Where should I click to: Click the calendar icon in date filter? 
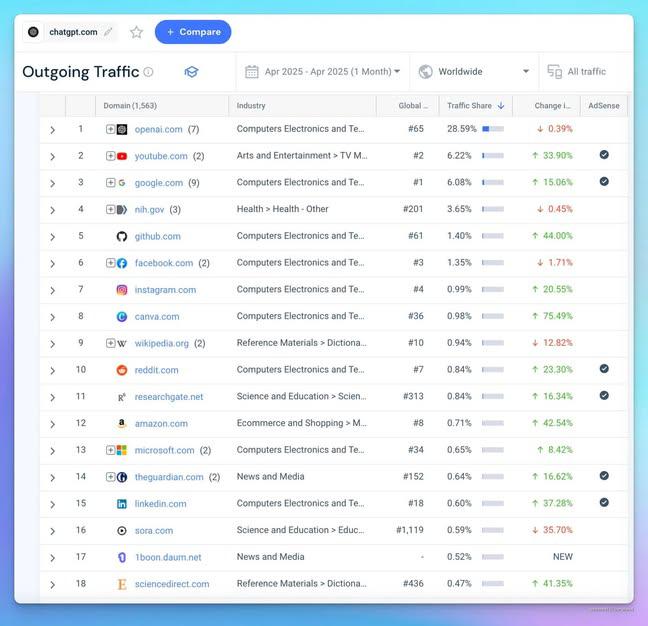tap(251, 72)
